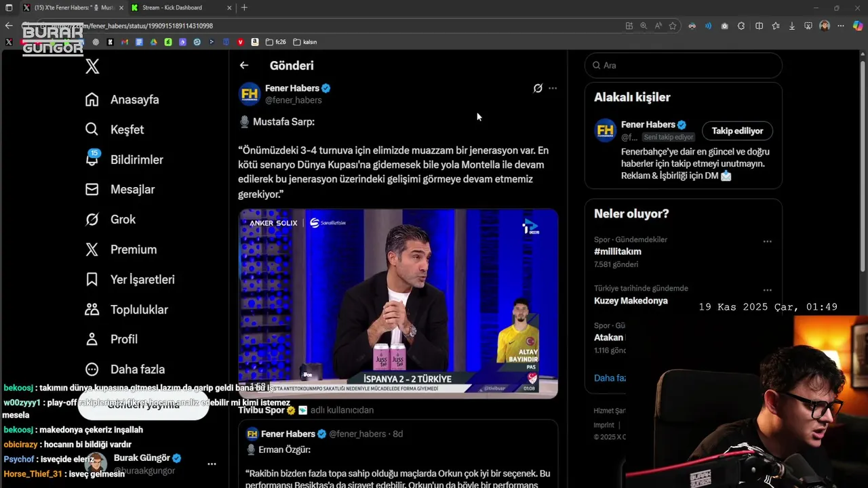Click the blue sound wave extension icon

click(x=708, y=26)
